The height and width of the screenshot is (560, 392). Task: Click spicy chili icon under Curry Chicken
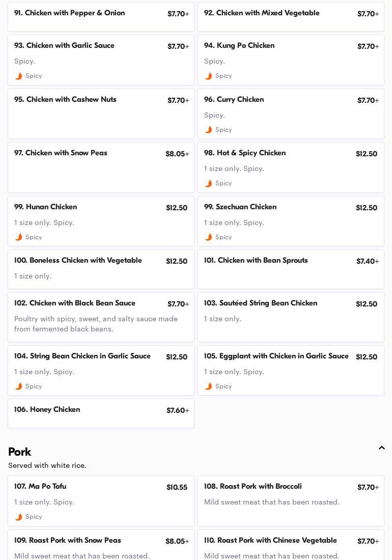[208, 130]
